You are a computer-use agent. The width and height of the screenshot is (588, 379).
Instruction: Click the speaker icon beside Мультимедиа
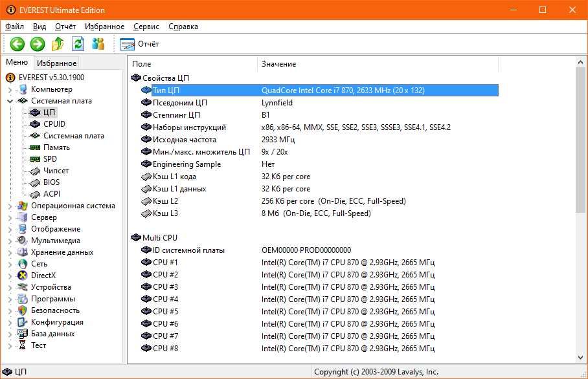click(23, 241)
